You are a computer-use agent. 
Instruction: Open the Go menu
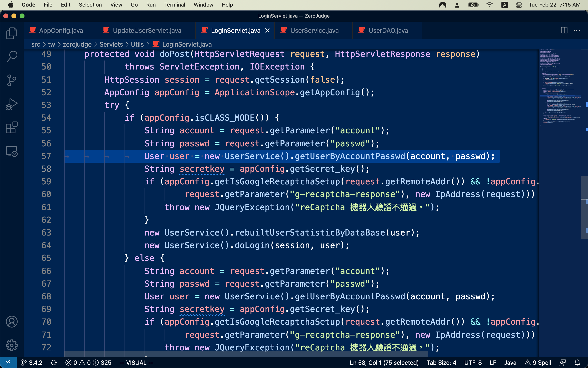point(134,5)
